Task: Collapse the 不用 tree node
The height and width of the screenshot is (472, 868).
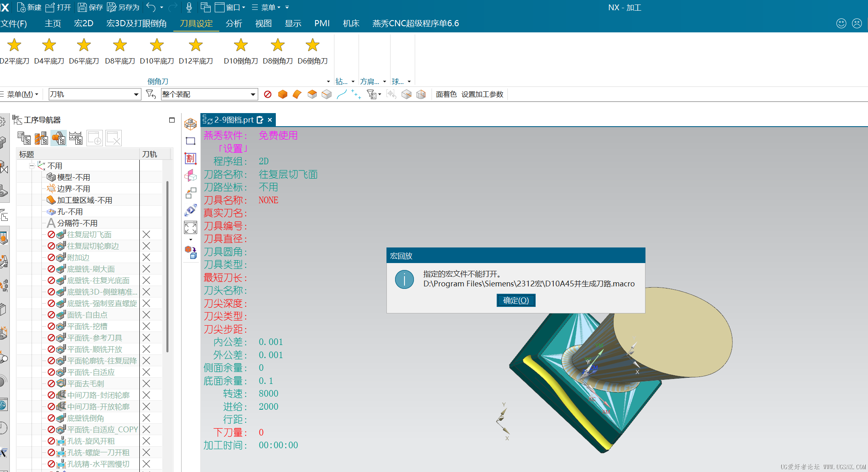Action: [32, 166]
